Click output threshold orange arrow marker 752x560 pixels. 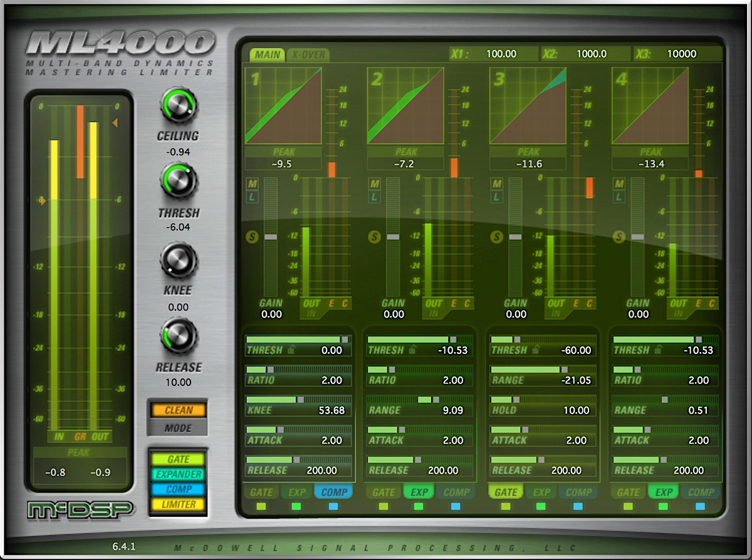tap(115, 123)
